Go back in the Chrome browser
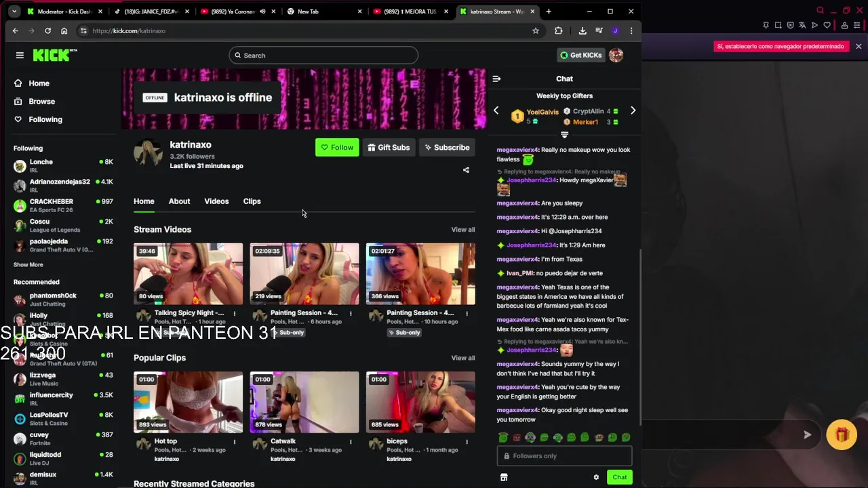This screenshot has height=488, width=868. (x=15, y=30)
